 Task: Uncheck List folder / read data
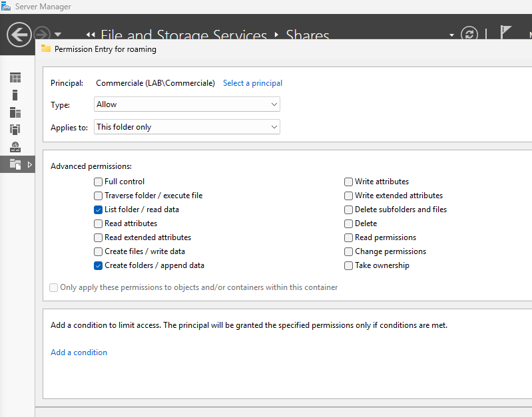pos(99,209)
